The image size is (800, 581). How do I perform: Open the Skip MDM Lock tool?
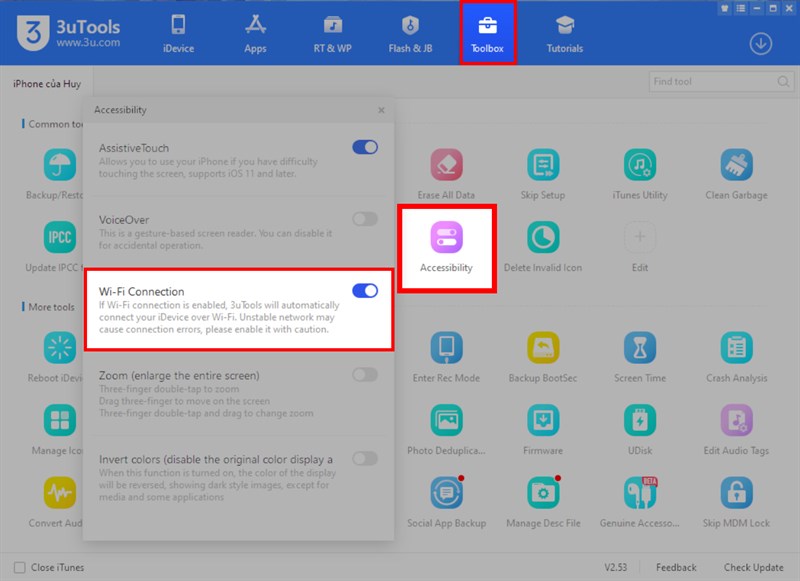click(x=736, y=494)
